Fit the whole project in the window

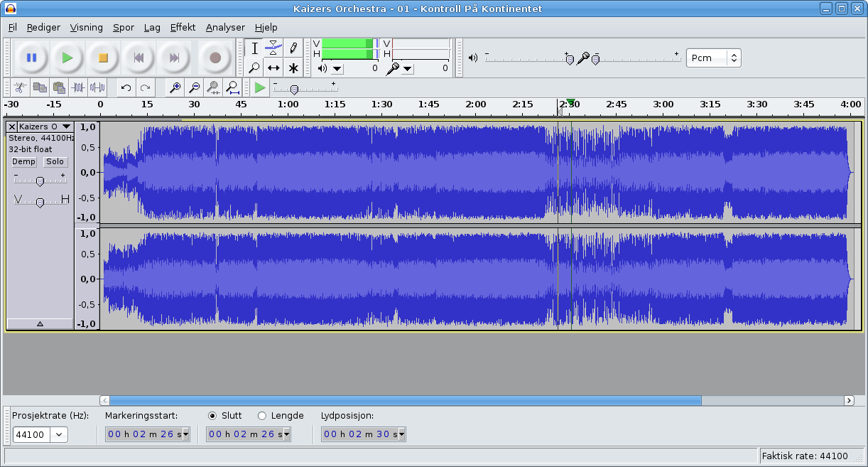point(232,87)
